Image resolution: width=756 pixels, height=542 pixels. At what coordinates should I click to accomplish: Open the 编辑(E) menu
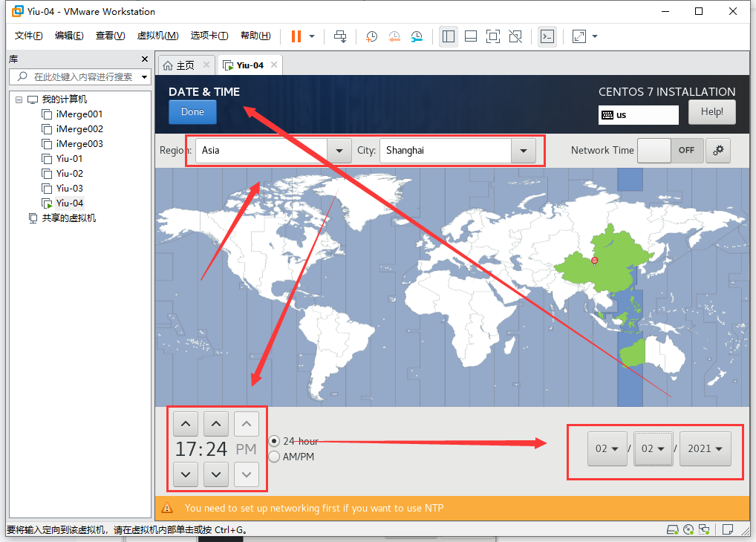point(69,36)
